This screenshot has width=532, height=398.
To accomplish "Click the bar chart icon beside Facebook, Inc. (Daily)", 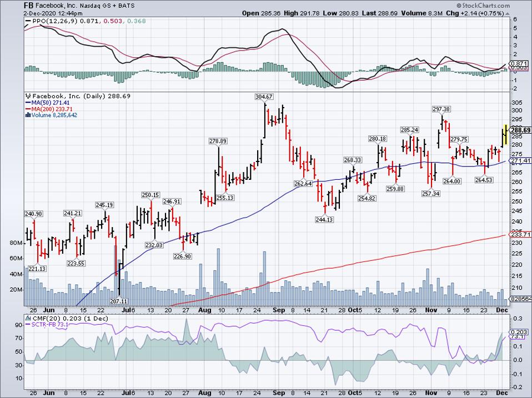I will click(x=28, y=96).
